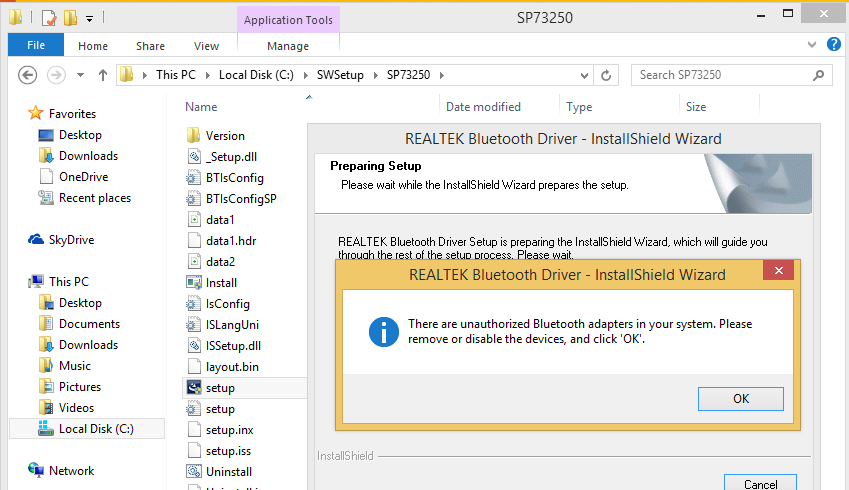Select Network in the navigation pane
Image resolution: width=849 pixels, height=490 pixels.
click(71, 471)
